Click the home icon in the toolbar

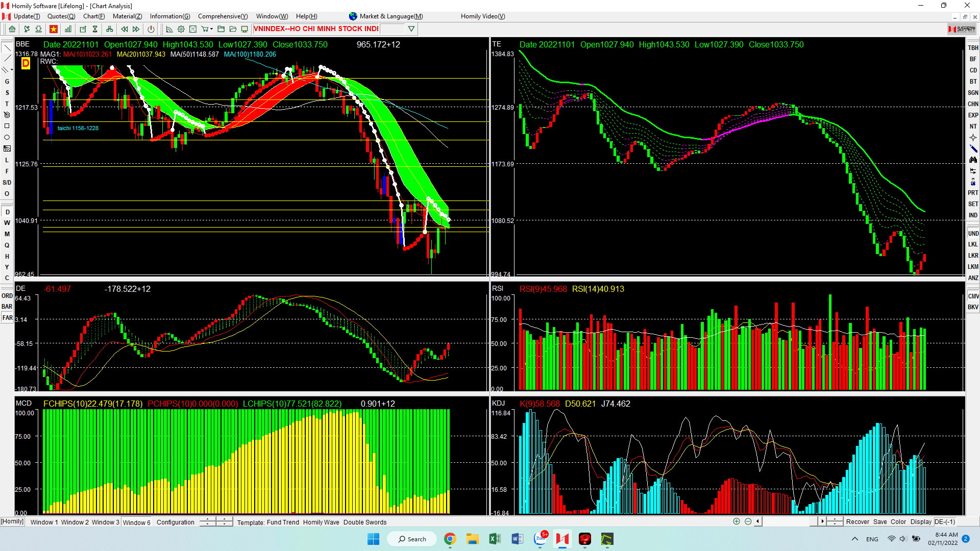tap(12, 29)
